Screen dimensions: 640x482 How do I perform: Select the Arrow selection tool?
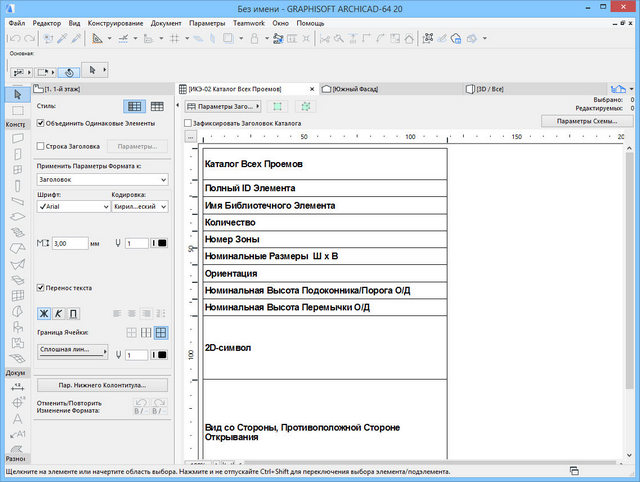[17, 93]
